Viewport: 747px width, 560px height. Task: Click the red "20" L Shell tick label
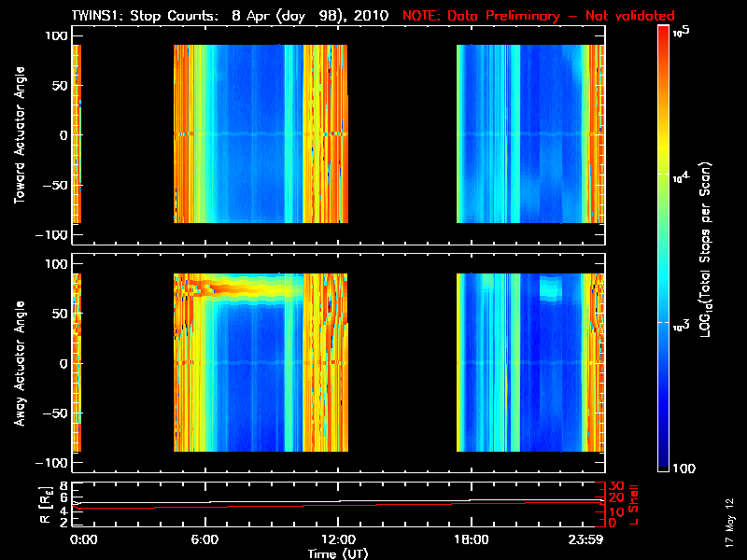[x=616, y=498]
